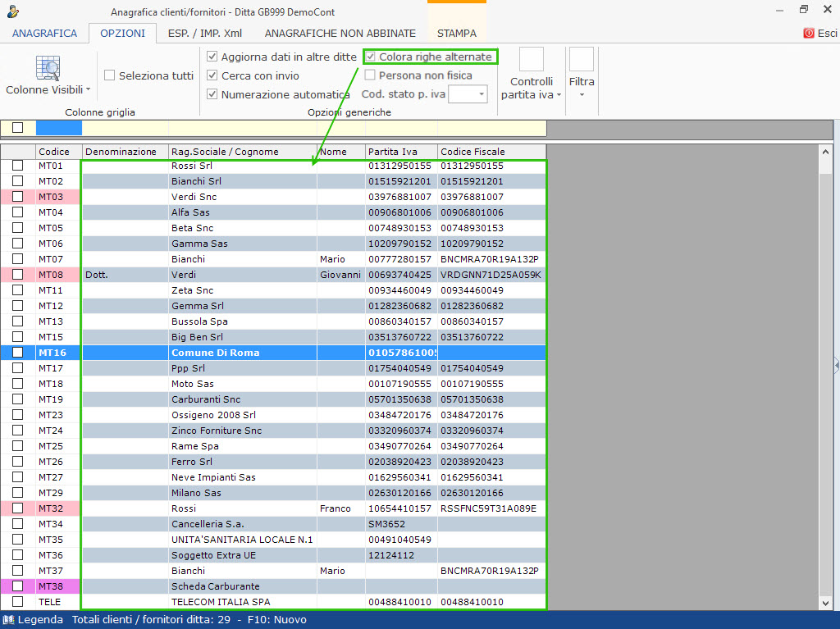Sort by Rag.Sociale / Cognome header
This screenshot has width=840, height=629.
(243, 152)
